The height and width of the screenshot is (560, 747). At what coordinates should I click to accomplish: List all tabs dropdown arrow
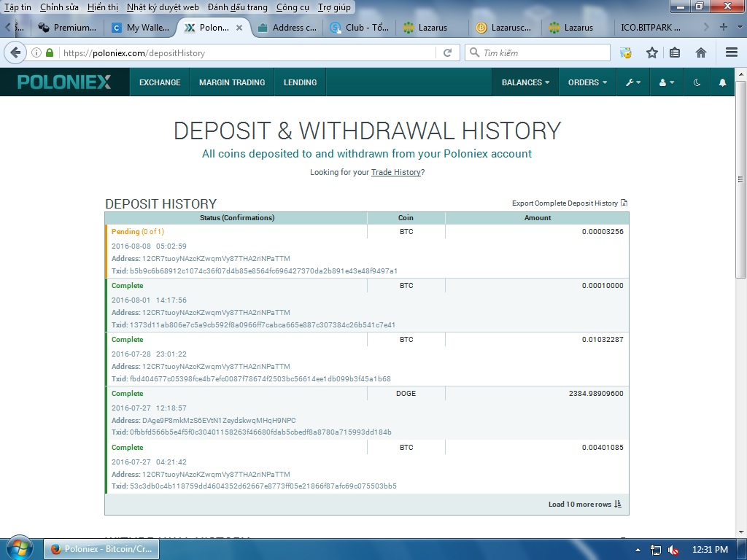pos(740,27)
